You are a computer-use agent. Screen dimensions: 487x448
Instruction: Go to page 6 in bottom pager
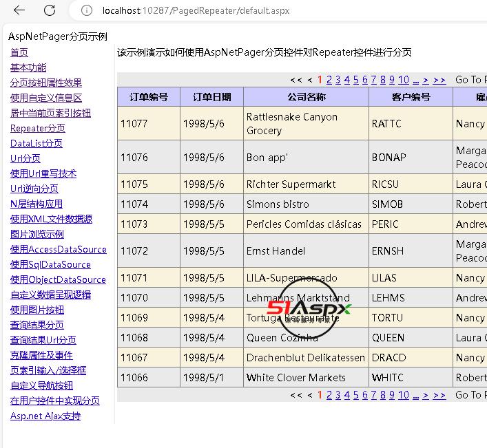point(365,395)
